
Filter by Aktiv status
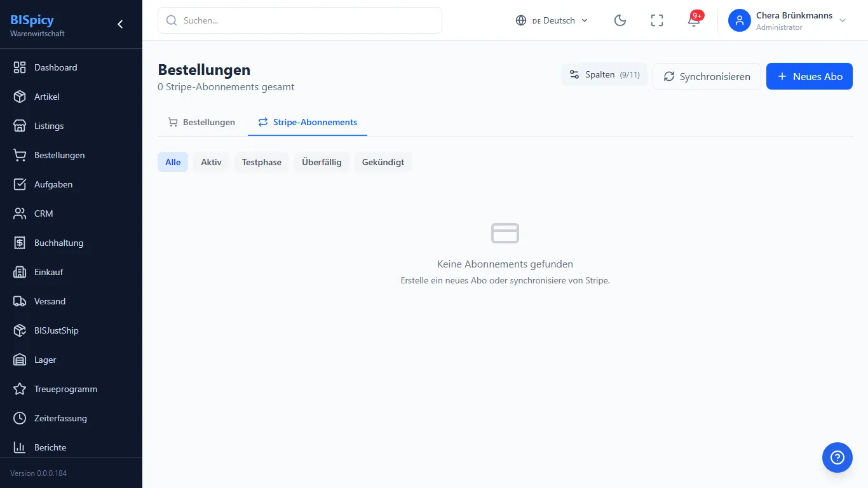211,162
